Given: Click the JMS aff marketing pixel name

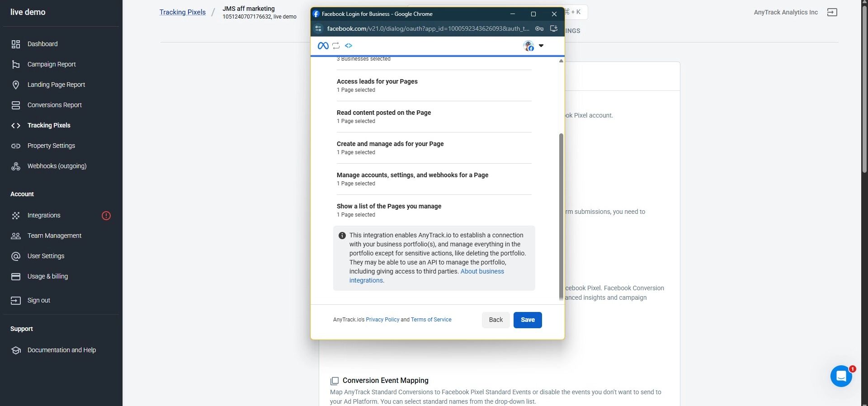Looking at the screenshot, I should (249, 9).
